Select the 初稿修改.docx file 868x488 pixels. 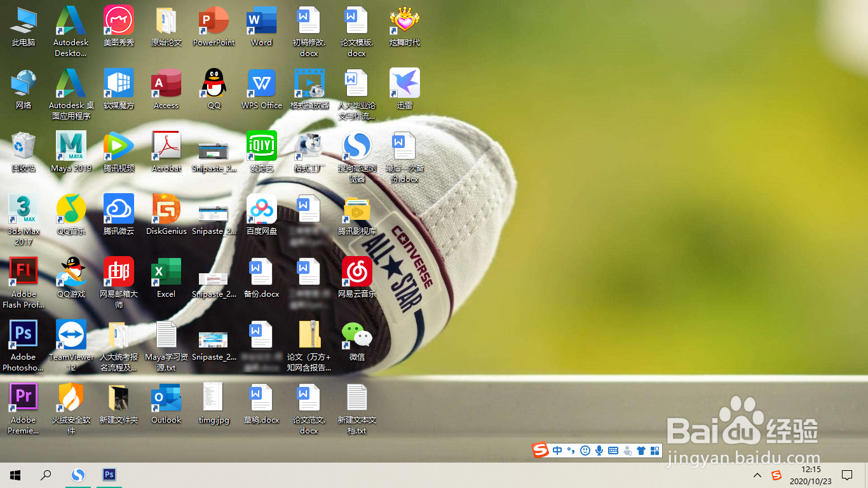[309, 31]
